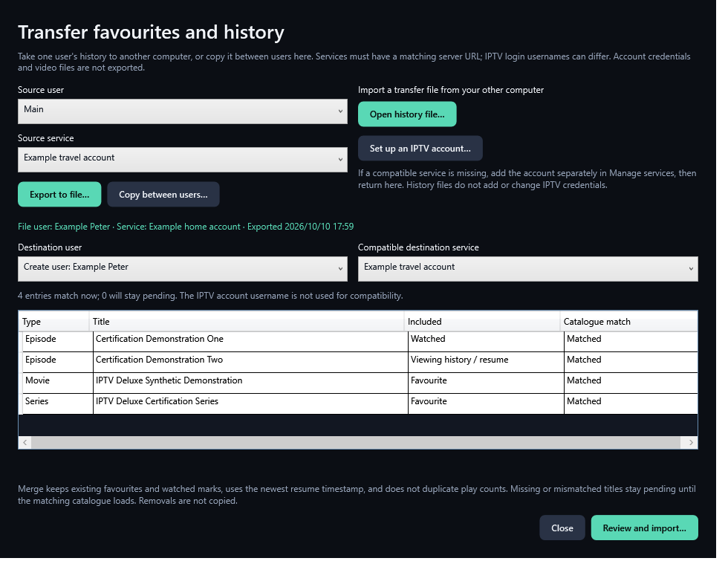Click the Matched cell of the Movie row
Viewport: 728px width, 587px height.
(x=631, y=383)
